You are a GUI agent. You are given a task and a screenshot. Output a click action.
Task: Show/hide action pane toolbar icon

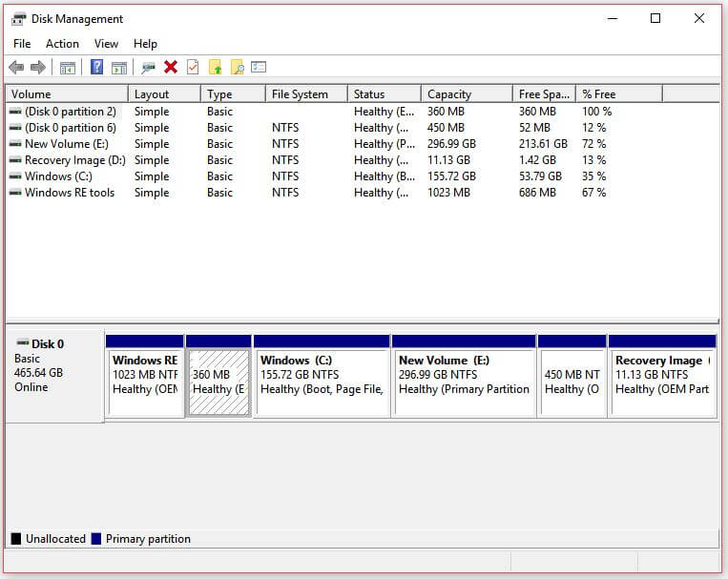[119, 68]
